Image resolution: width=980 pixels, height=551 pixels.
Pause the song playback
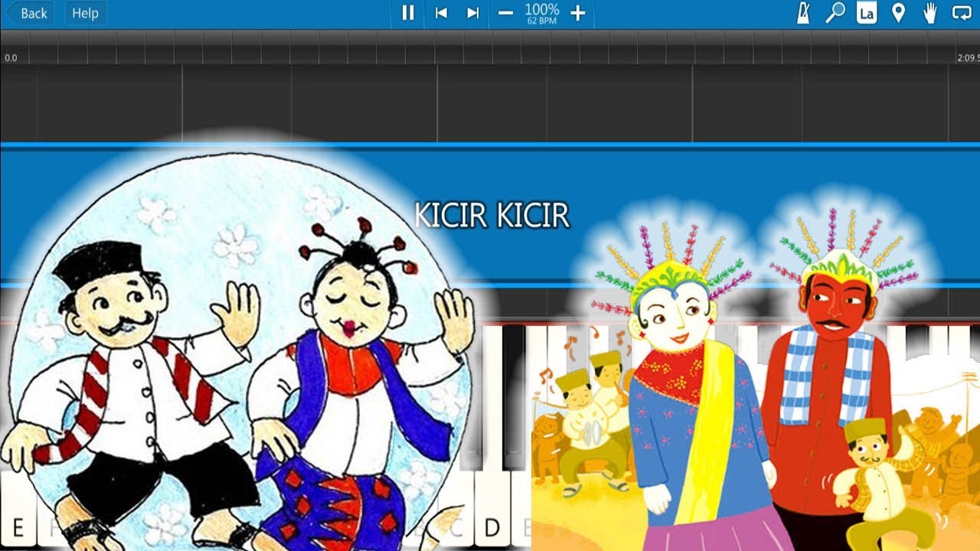(408, 13)
